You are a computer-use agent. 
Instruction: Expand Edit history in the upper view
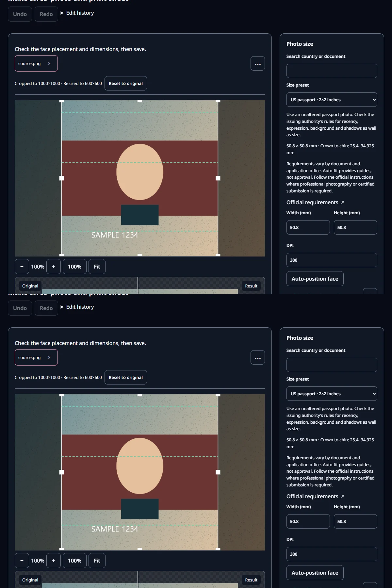(77, 13)
